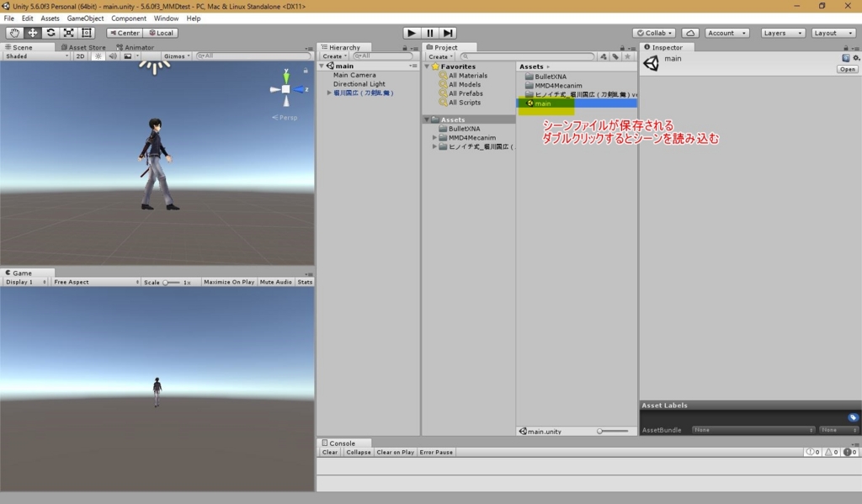Toggle console warning message count

pos(831,452)
